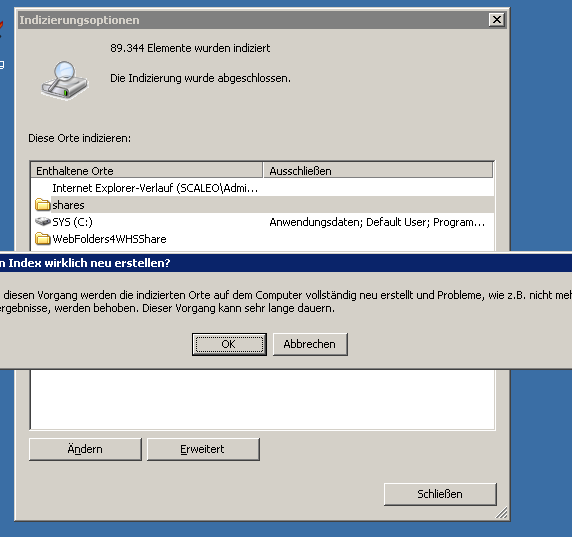Select the shares folder icon

(43, 205)
